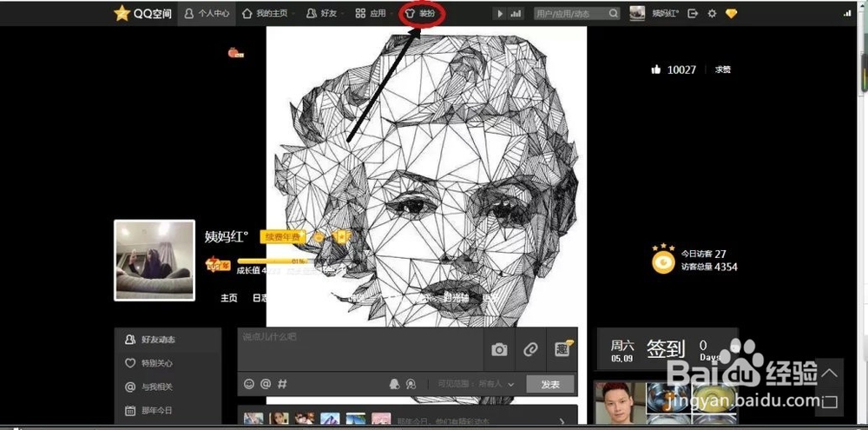
Task: Click the golden visitor medal icon
Action: (x=663, y=259)
